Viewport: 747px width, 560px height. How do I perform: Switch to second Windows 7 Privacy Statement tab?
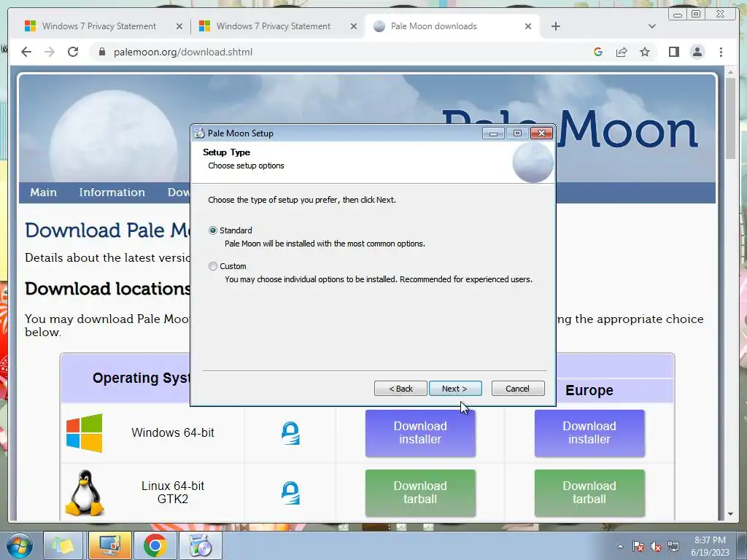click(273, 26)
